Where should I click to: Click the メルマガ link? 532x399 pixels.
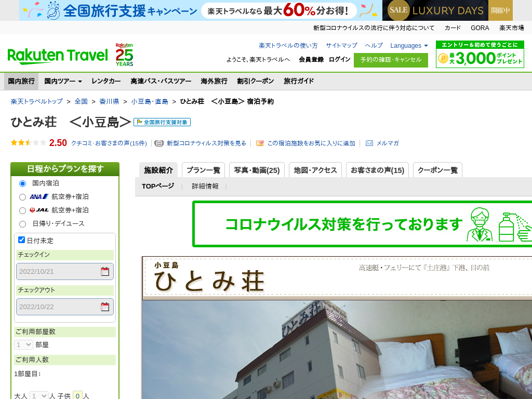388,143
